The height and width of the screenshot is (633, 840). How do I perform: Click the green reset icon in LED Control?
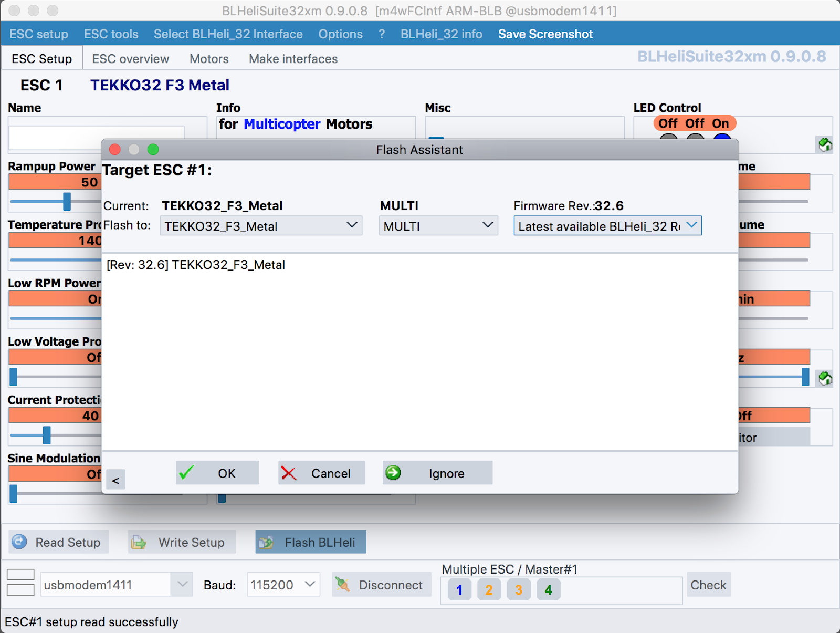[x=825, y=144]
